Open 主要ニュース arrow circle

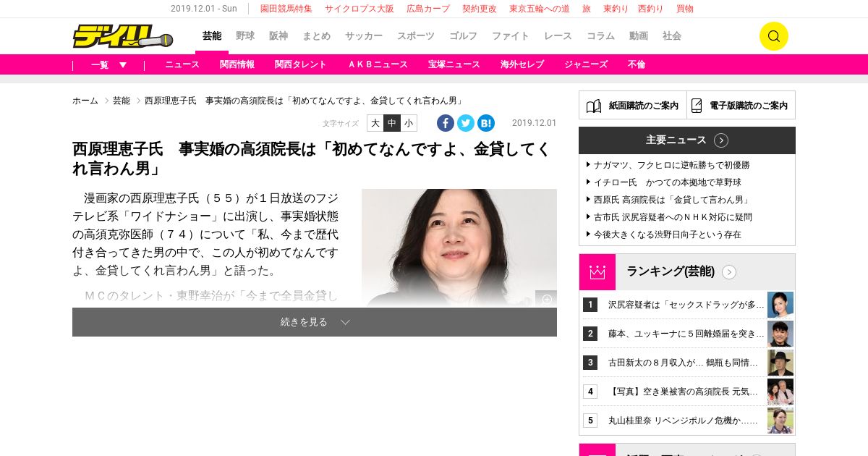point(721,140)
